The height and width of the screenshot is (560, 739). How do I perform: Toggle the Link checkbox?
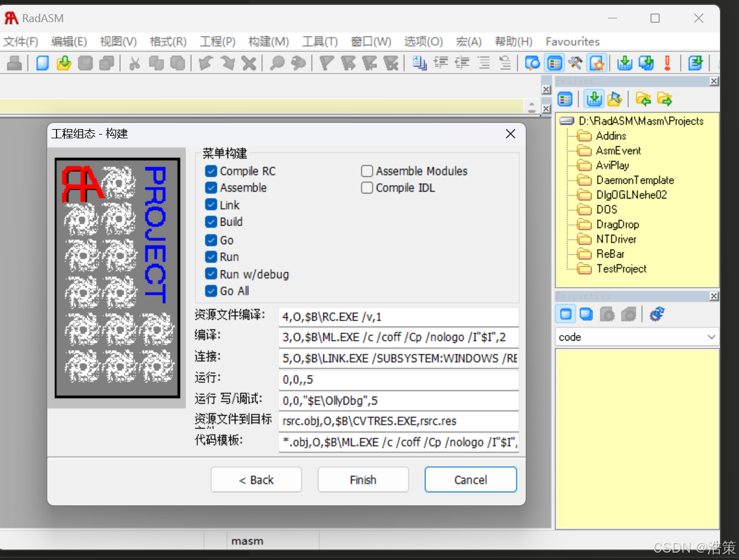(211, 205)
